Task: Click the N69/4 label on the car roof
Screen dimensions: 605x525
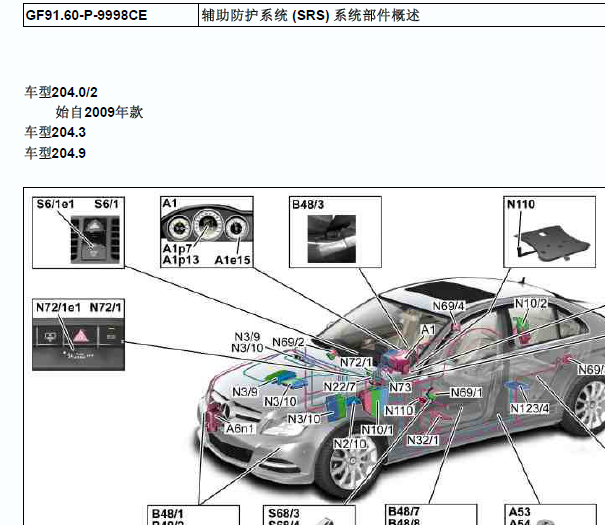Action: tap(448, 306)
